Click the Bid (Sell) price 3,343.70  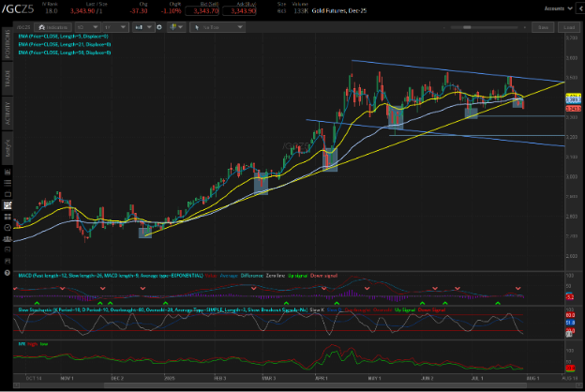click(x=202, y=11)
